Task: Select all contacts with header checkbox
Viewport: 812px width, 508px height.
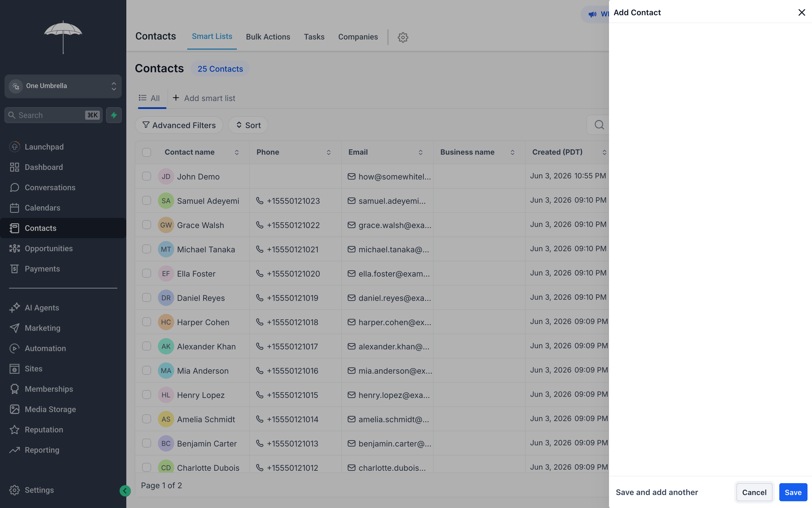Action: (x=147, y=152)
